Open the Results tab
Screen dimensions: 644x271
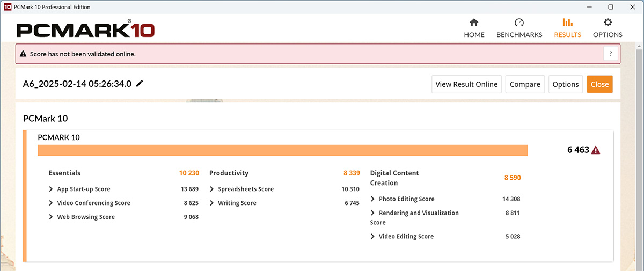[x=567, y=28]
